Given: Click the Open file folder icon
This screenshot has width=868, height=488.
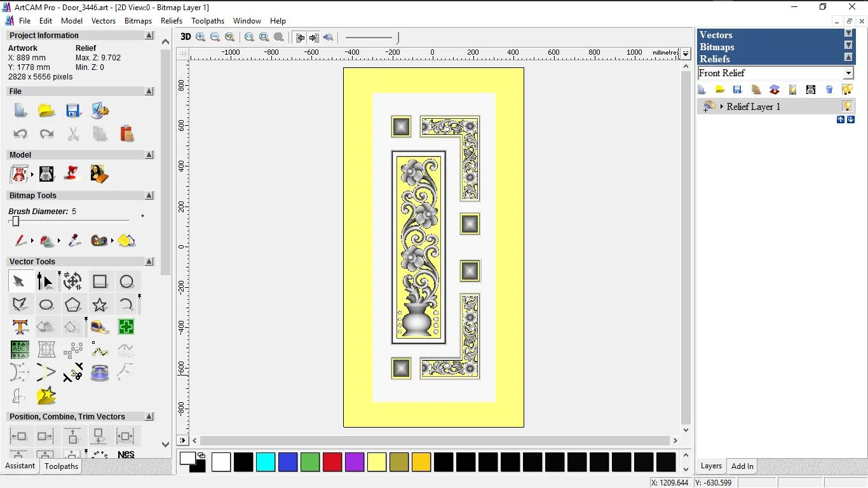Looking at the screenshot, I should click(x=46, y=111).
